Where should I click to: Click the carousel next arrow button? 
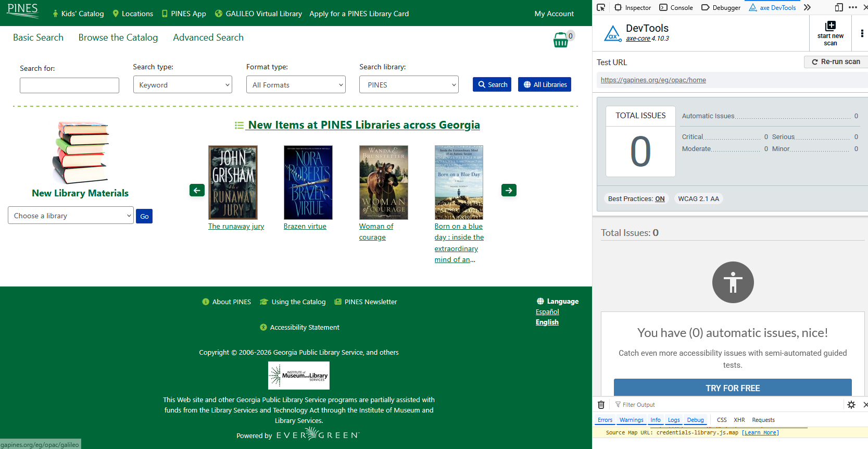509,190
